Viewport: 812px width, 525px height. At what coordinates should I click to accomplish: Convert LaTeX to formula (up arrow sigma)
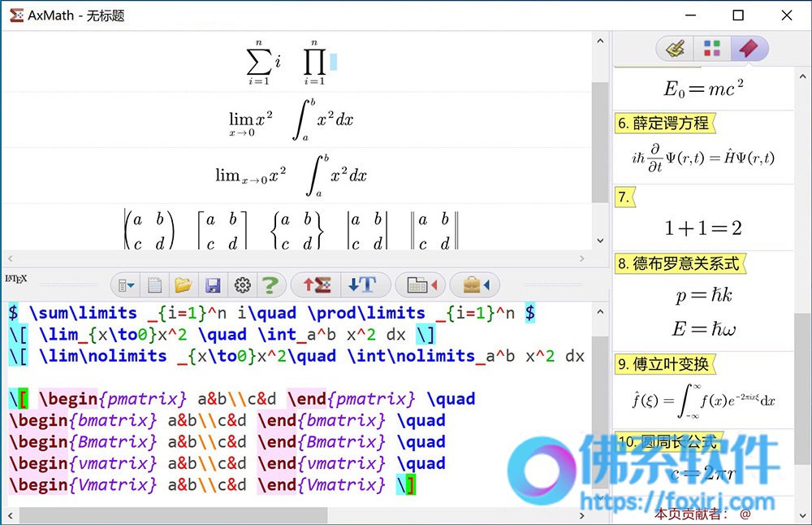[317, 284]
